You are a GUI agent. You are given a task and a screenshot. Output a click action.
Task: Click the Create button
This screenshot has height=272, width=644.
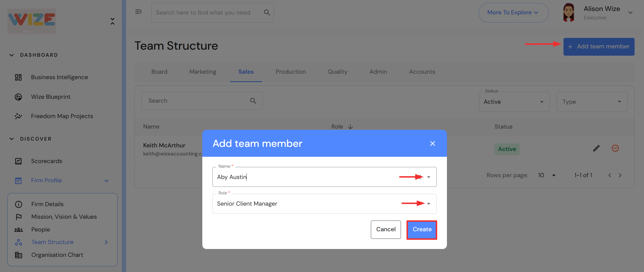click(x=422, y=229)
